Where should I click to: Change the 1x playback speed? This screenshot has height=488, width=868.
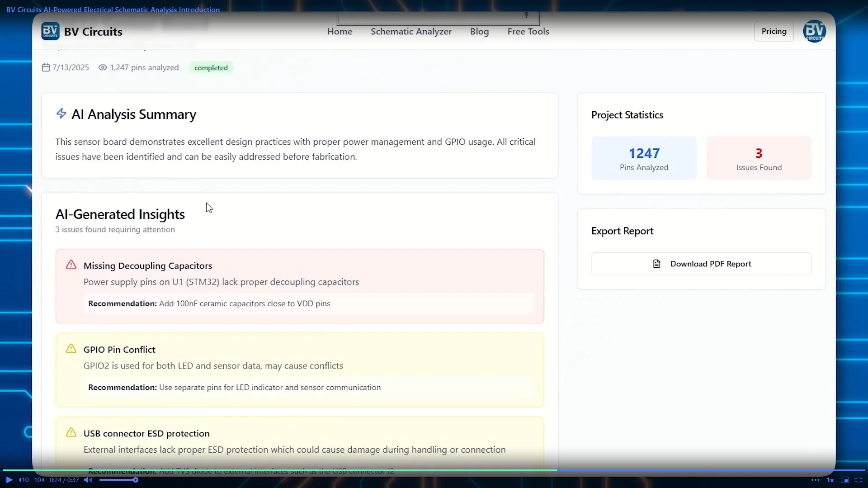pos(830,480)
